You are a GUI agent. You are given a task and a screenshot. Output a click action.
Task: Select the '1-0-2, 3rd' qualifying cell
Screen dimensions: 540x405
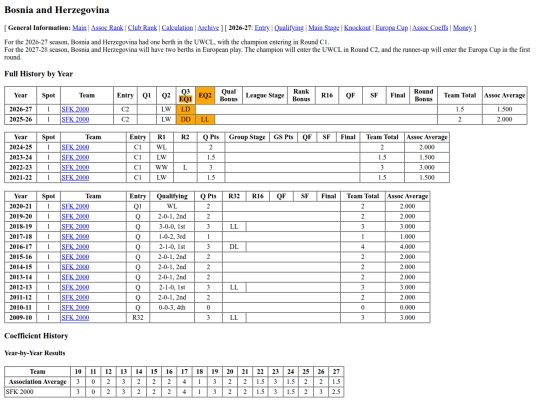(172, 237)
